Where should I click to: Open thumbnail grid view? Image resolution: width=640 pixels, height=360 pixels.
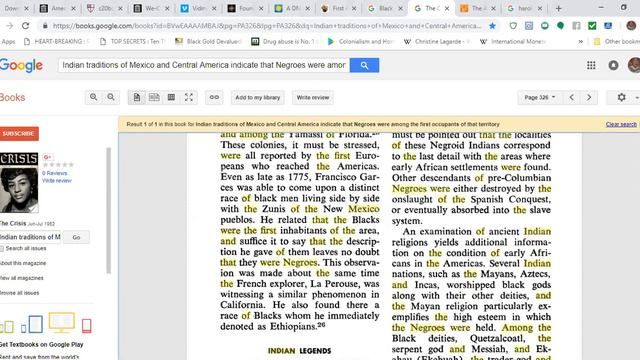click(171, 98)
